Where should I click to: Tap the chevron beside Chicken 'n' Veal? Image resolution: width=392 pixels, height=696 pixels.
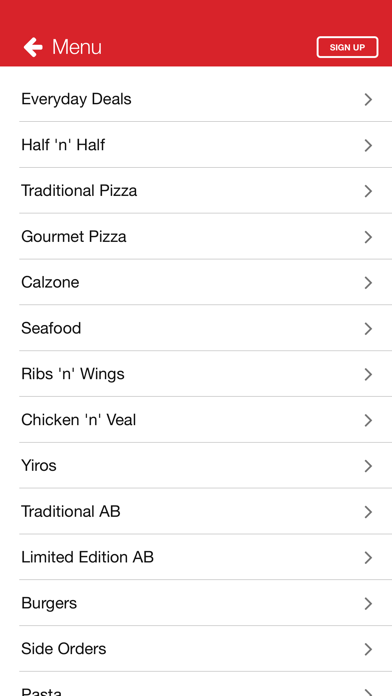(x=368, y=420)
